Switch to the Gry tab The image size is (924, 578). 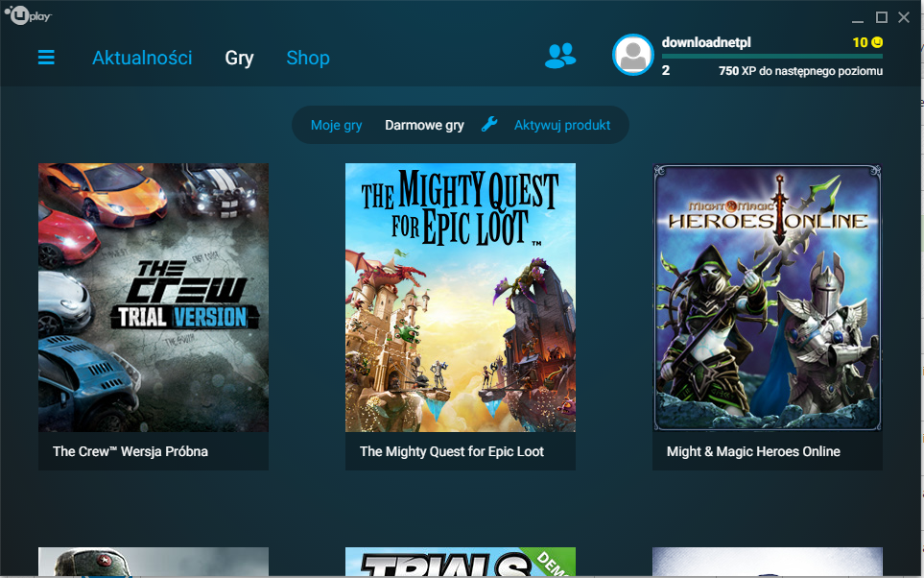(x=239, y=58)
